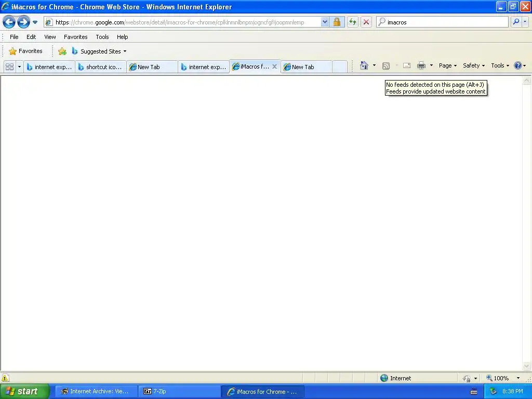
Task: Click the status bar warning icon
Action: point(5,378)
